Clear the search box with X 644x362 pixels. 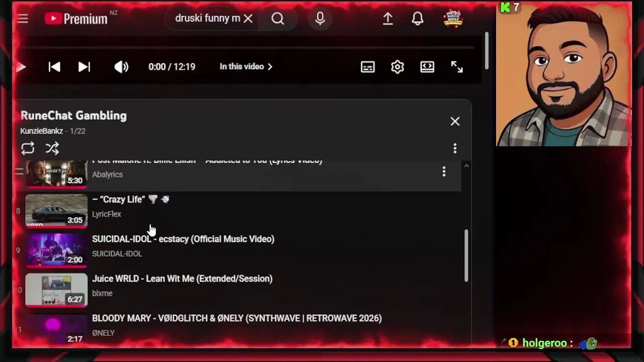point(248,19)
